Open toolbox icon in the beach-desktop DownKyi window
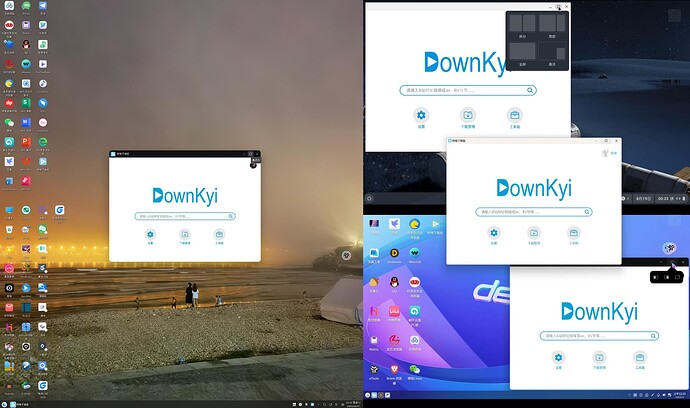 (x=219, y=234)
